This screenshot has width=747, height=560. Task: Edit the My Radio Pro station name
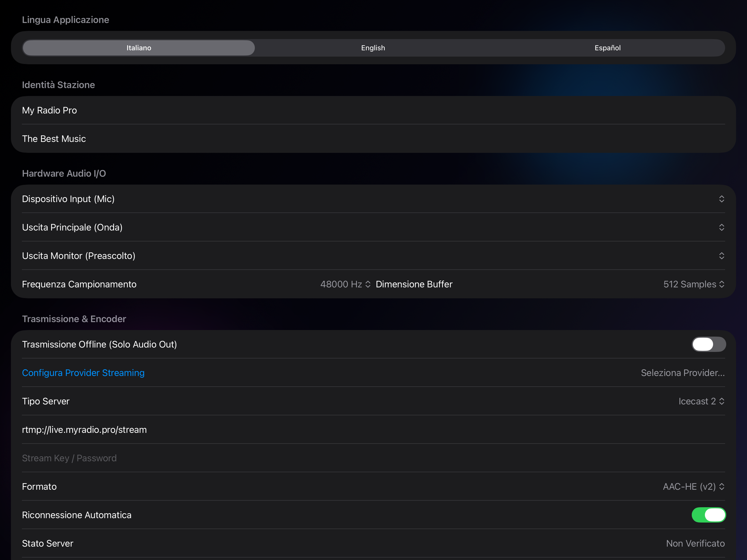tap(49, 110)
